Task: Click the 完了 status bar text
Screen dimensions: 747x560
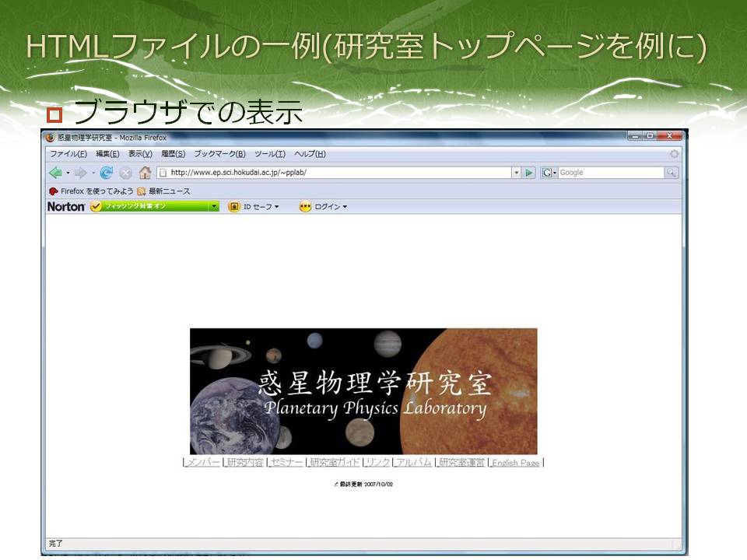Action: (x=56, y=544)
